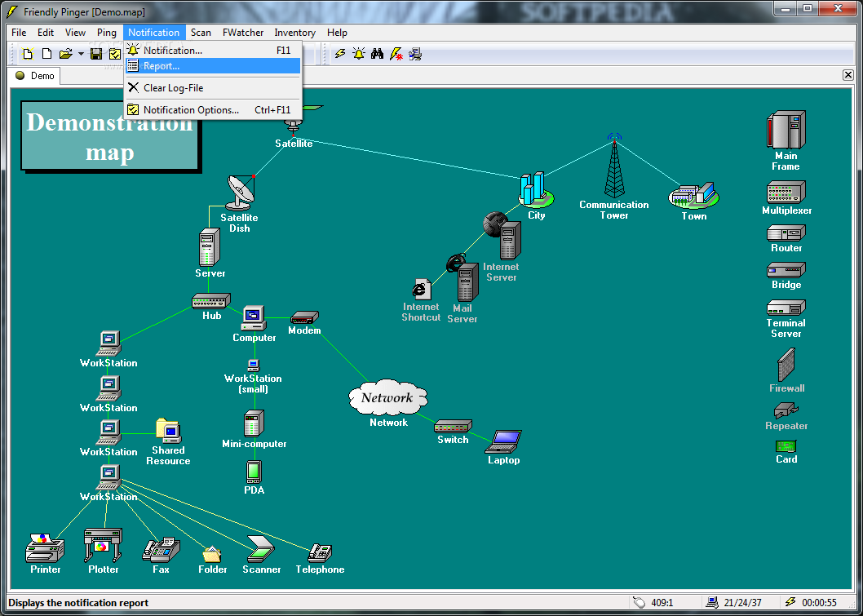Screen dimensions: 863x616
Task: Select the Shared Resource icon
Action: point(168,431)
